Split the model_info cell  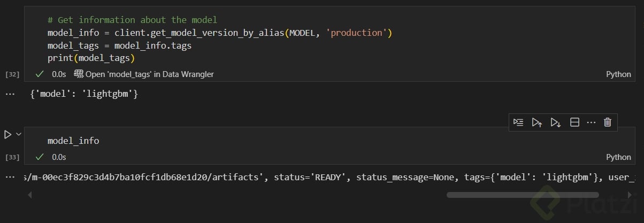574,122
